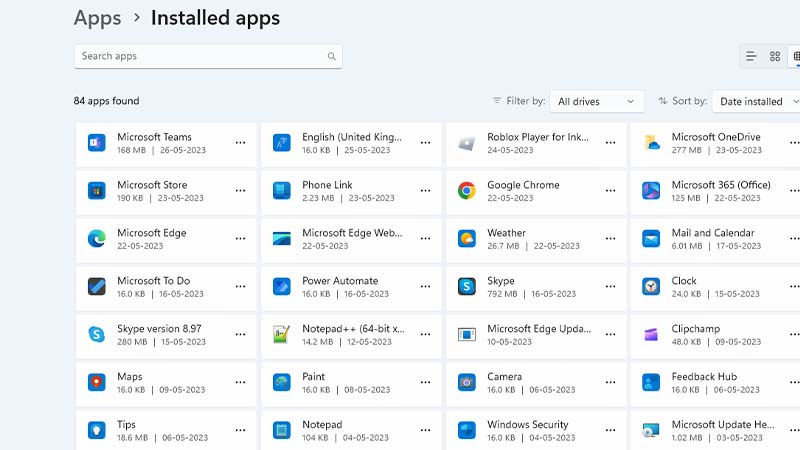Screen dimensions: 800x450
Task: Click the Mail and Calendar icon
Action: coord(651,239)
